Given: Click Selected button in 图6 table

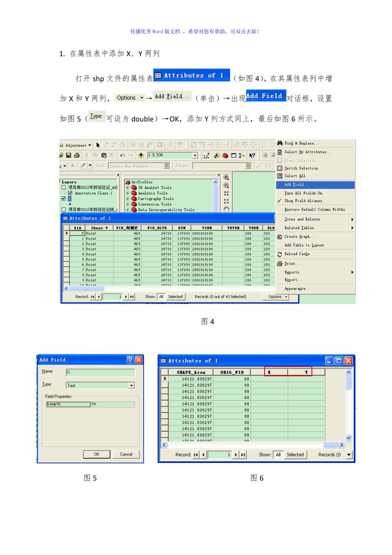Looking at the screenshot, I should [295, 454].
